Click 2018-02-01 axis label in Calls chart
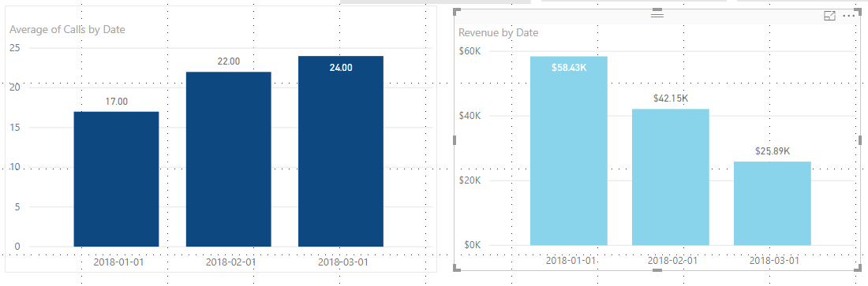The image size is (868, 286). pyautogui.click(x=231, y=262)
